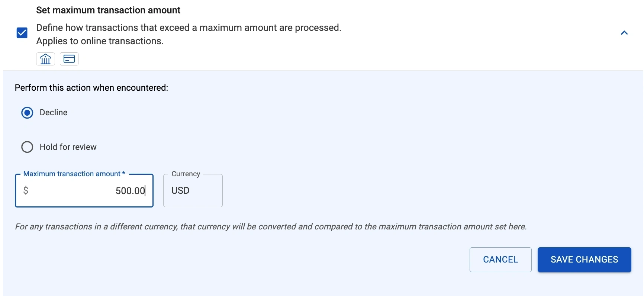
Task: Uncheck the Set maximum transaction amount checkbox
Action: [22, 33]
